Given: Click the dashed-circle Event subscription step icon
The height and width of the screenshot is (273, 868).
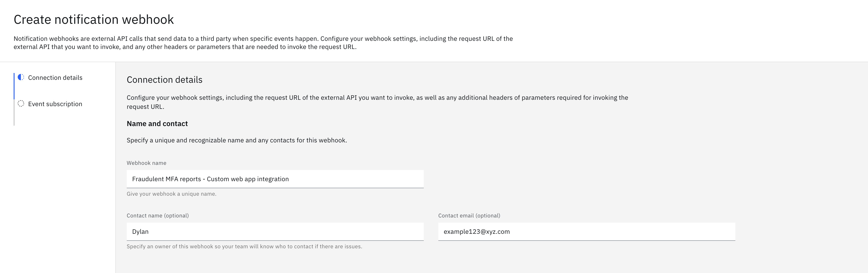Looking at the screenshot, I should [21, 104].
